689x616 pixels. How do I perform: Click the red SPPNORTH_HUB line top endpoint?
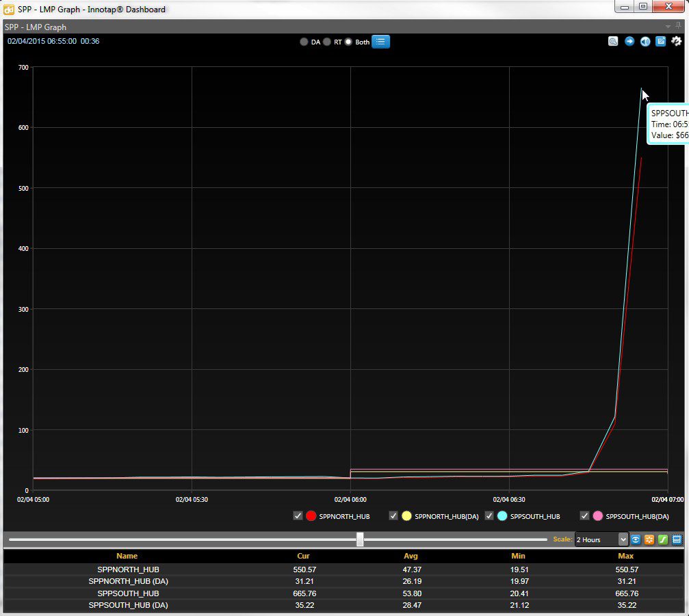(x=642, y=158)
